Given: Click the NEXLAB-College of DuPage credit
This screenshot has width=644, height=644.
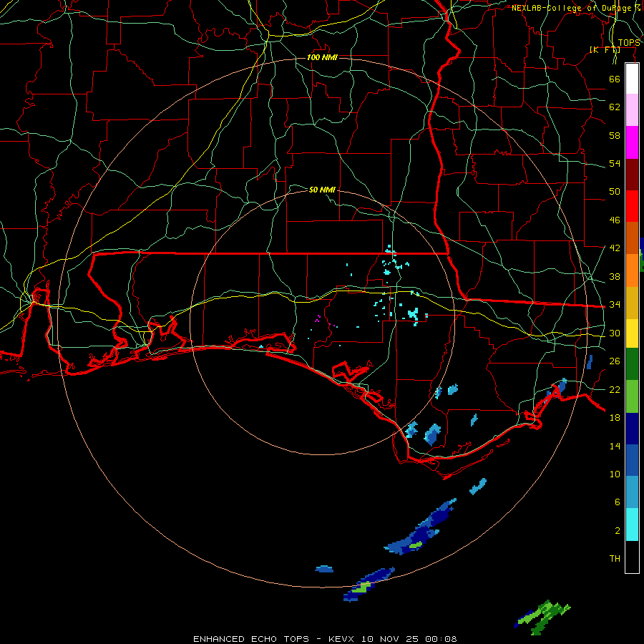Looking at the screenshot, I should (x=575, y=8).
